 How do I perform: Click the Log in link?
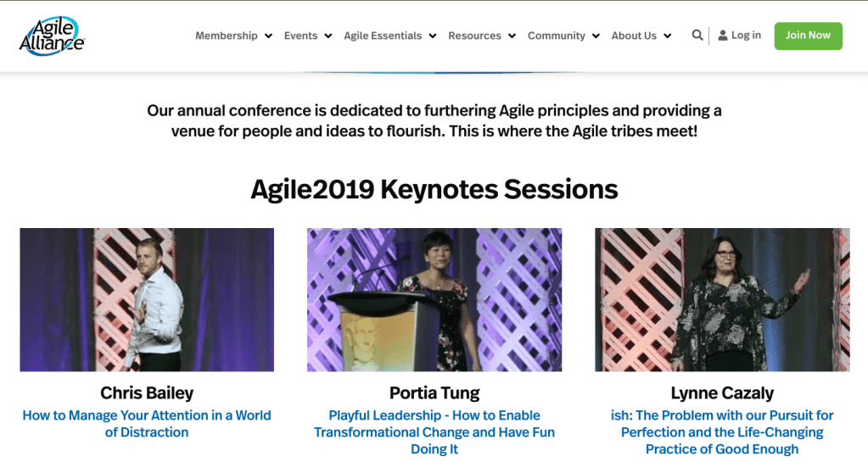click(x=746, y=36)
